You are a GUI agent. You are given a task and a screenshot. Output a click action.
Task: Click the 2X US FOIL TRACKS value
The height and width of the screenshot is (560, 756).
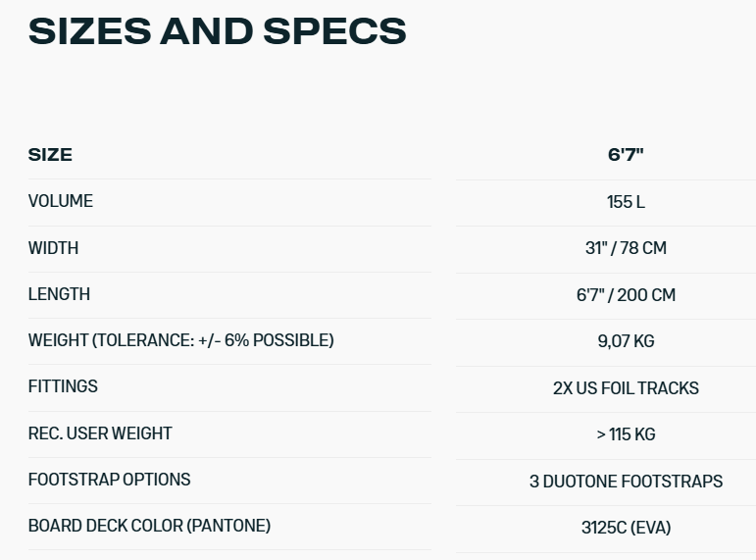(626, 388)
